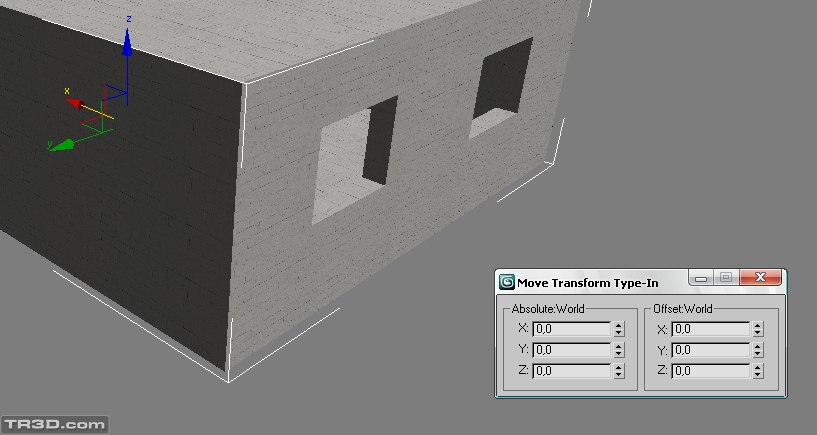The image size is (817, 435).
Task: Click the 3ds Max icon in dialog title
Action: click(507, 282)
